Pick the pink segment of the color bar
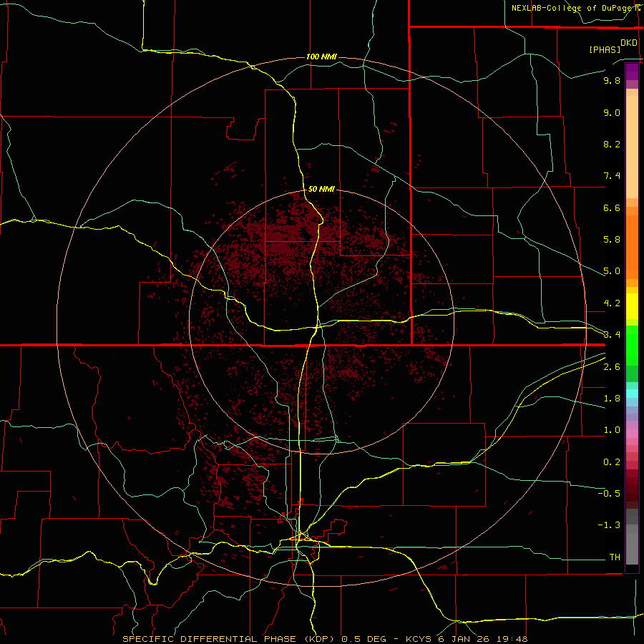Viewport: 644px width, 644px height. (x=632, y=434)
